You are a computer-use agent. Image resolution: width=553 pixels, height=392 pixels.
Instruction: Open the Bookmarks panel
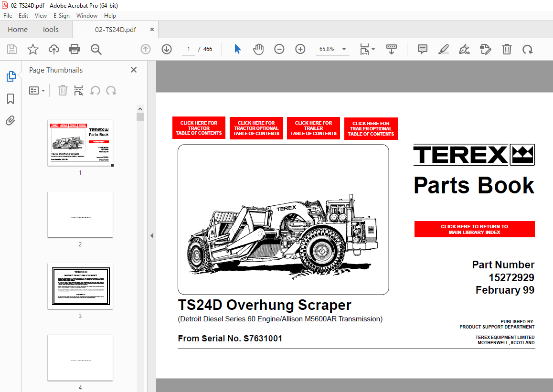coord(11,99)
